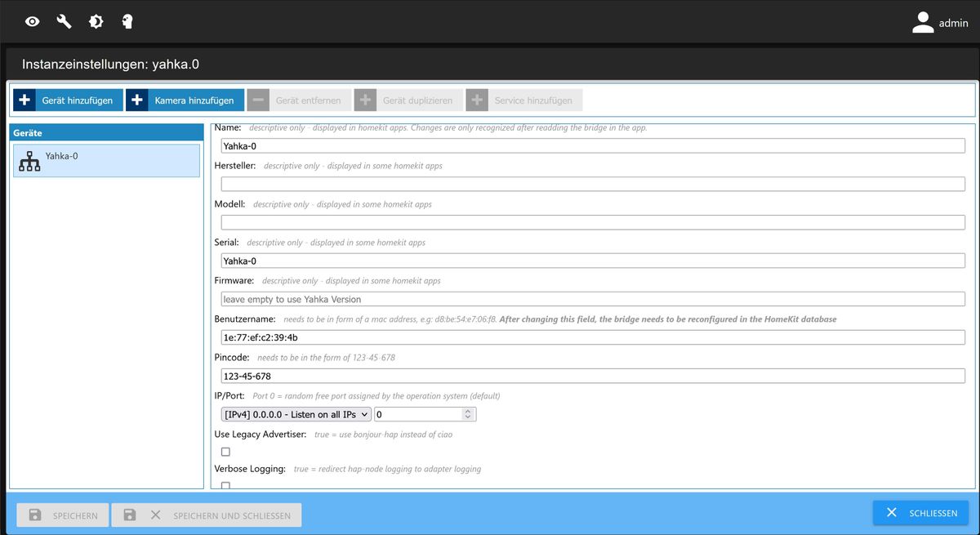Click the plus icon on Gerät hinzufügen
The height and width of the screenshot is (535, 980).
[x=24, y=100]
